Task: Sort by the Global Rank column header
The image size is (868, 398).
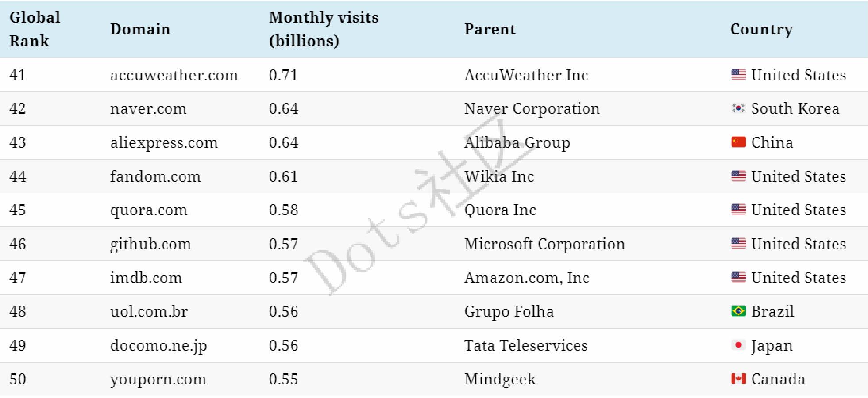Action: point(35,29)
